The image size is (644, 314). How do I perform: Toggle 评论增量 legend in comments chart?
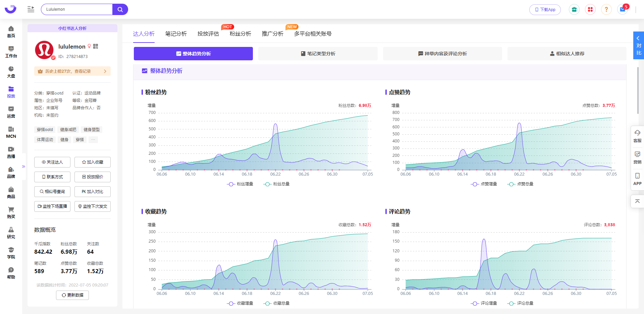(x=484, y=303)
